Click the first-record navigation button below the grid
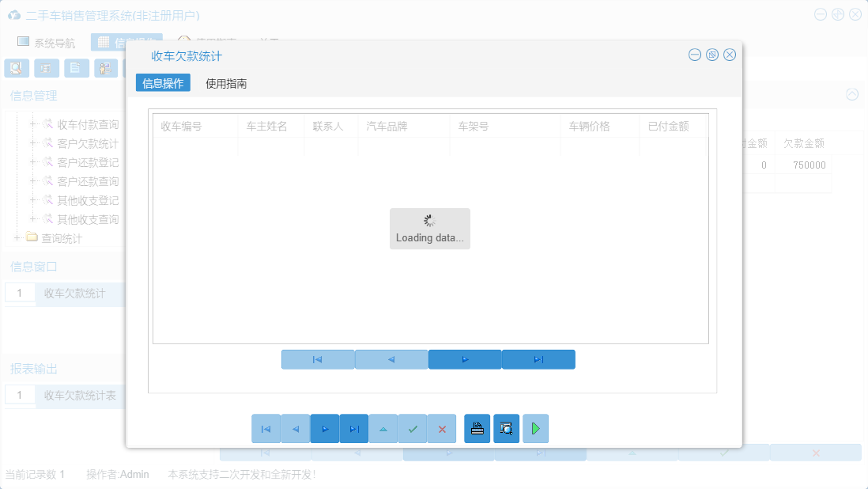 (318, 359)
